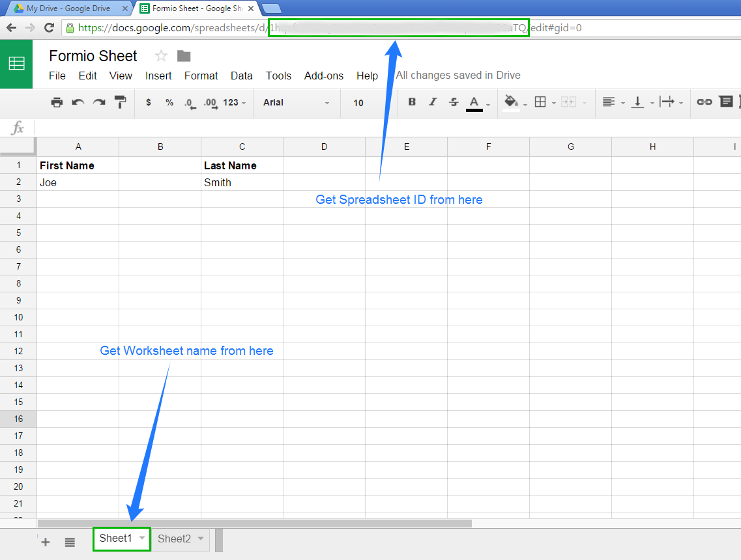
Task: Move document using the folder icon
Action: pos(184,56)
